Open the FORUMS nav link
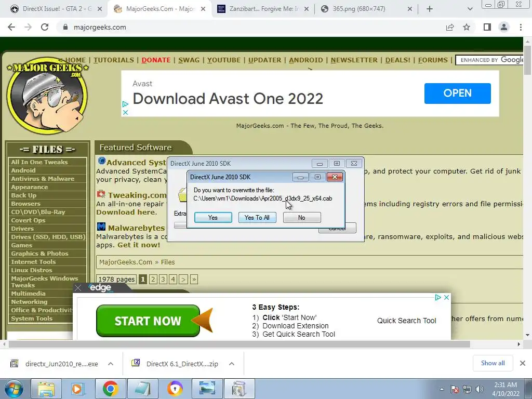Viewport: 532px width, 399px height. click(433, 60)
